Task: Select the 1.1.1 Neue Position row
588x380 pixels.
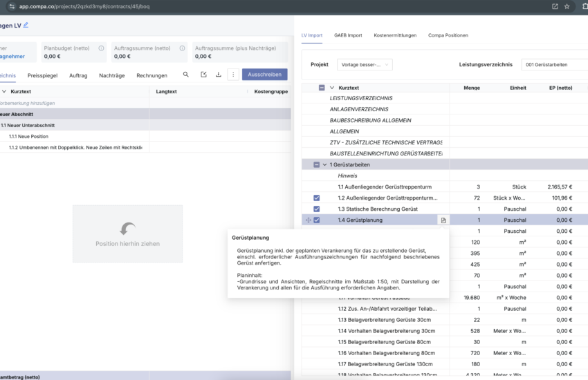Action: 145,136
